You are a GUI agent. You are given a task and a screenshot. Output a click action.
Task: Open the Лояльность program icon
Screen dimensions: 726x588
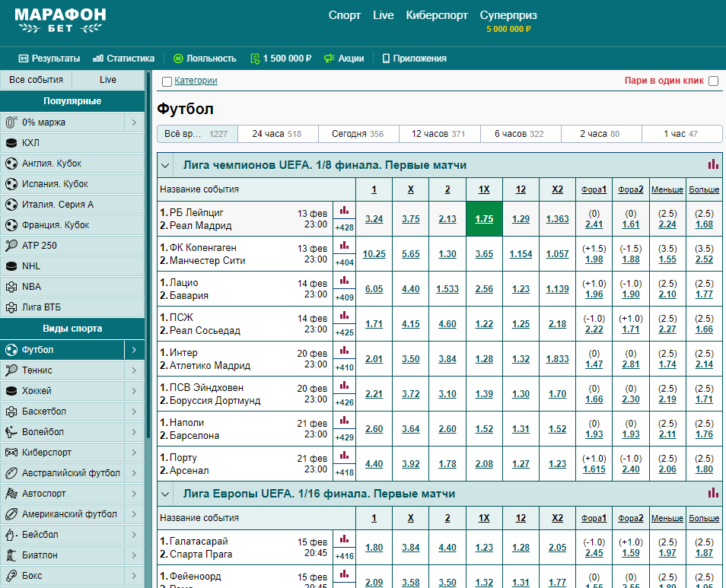pos(178,59)
